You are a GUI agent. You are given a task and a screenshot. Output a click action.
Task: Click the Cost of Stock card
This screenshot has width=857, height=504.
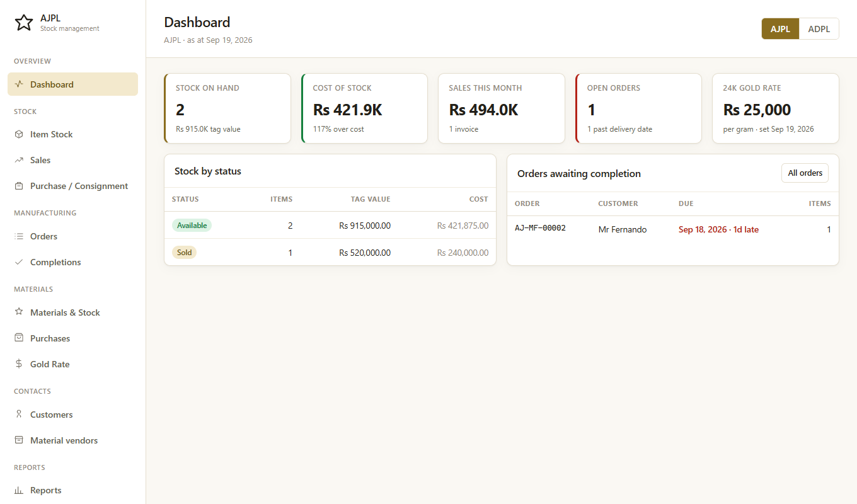364,108
